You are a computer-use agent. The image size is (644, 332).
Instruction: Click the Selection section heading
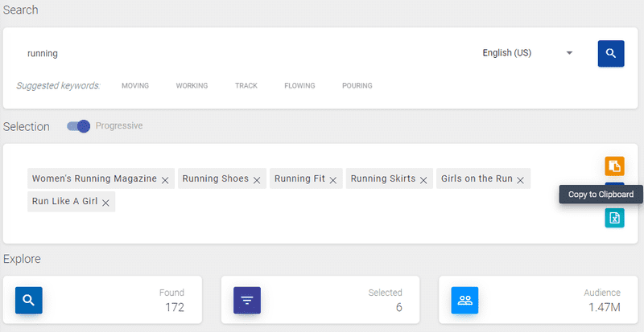click(x=27, y=127)
